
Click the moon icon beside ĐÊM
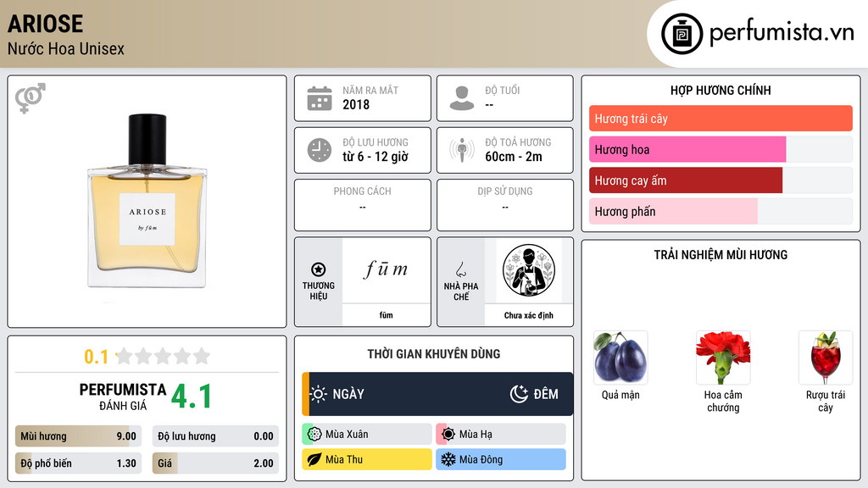(519, 394)
